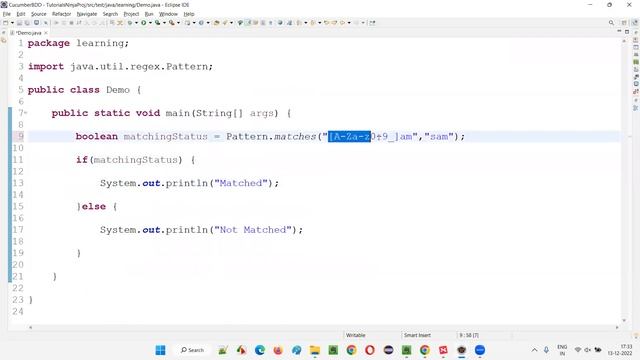Click the microphone tray icon

click(546, 350)
